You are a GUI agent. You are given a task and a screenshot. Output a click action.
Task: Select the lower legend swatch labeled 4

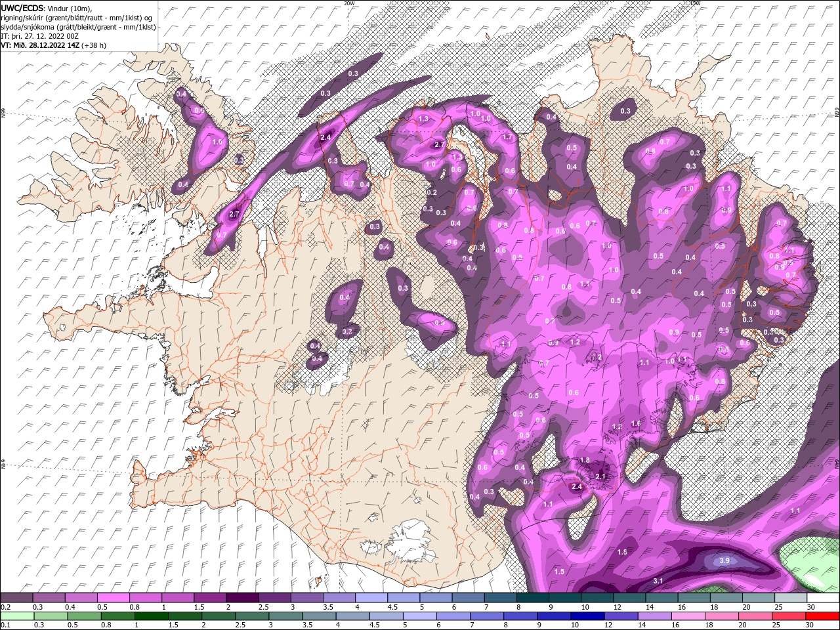pos(352,616)
